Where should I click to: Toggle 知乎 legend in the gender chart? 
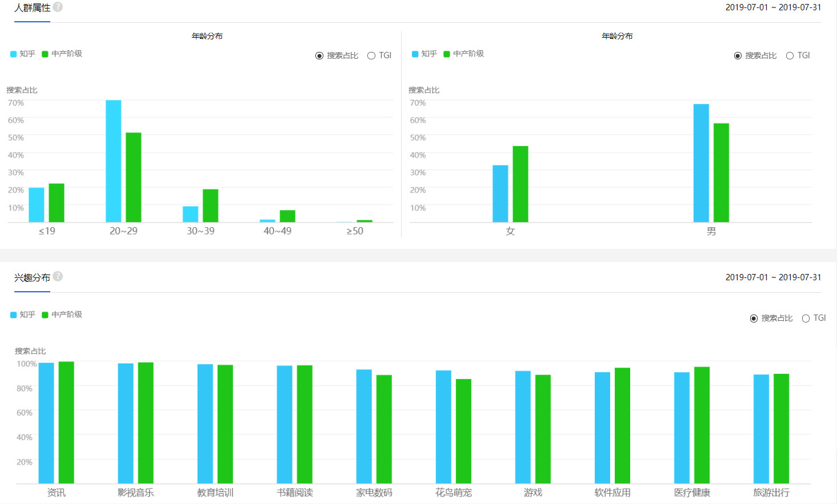click(x=424, y=54)
